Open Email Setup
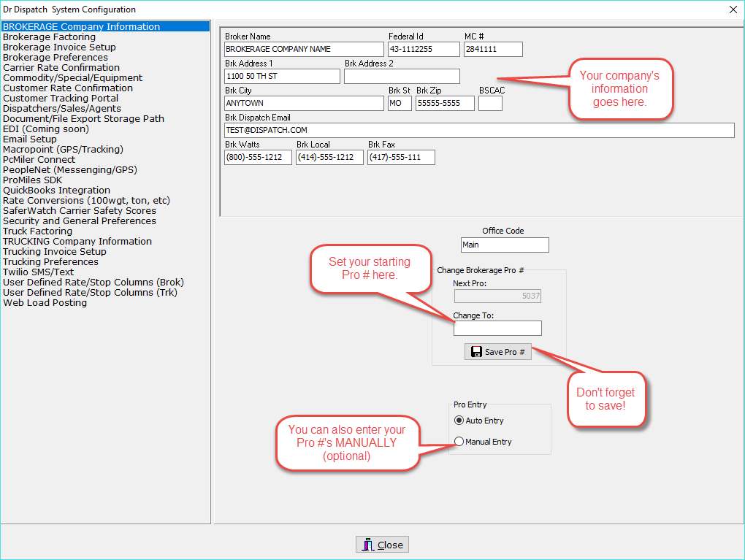This screenshot has width=745, height=560. [x=30, y=139]
